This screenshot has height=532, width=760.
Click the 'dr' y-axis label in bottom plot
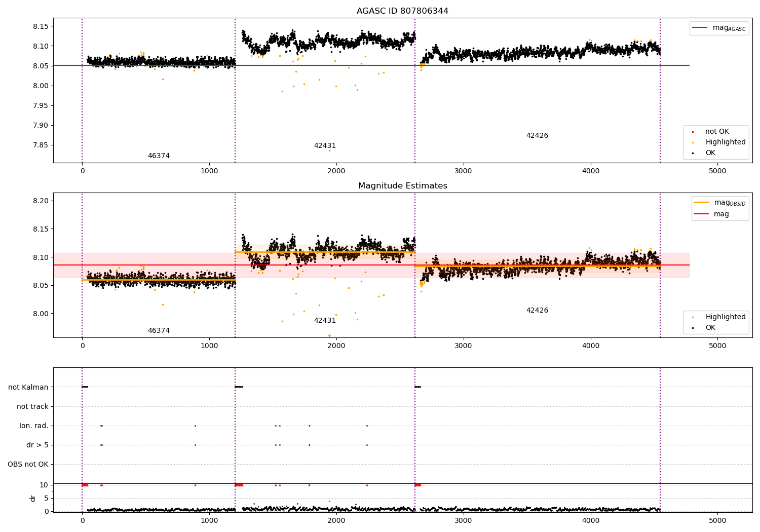(x=33, y=498)
